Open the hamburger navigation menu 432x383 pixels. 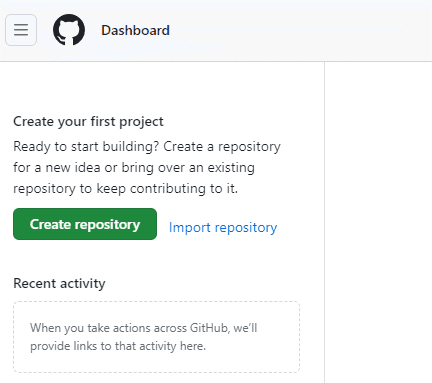point(21,30)
